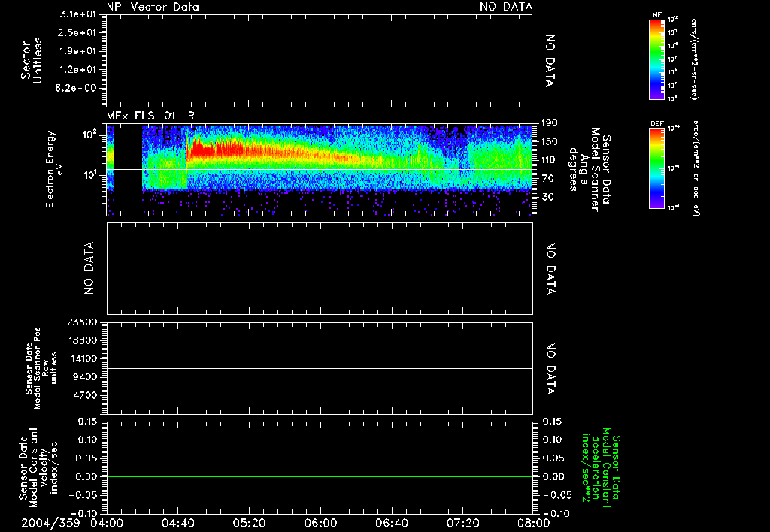Click the '0.05' tick on left velocity axis

coord(88,458)
